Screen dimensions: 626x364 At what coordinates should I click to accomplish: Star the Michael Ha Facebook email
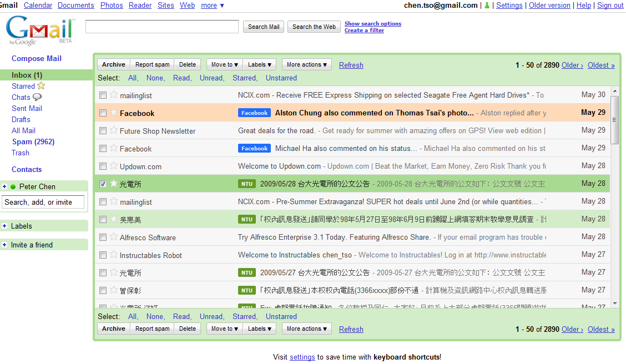(x=114, y=148)
